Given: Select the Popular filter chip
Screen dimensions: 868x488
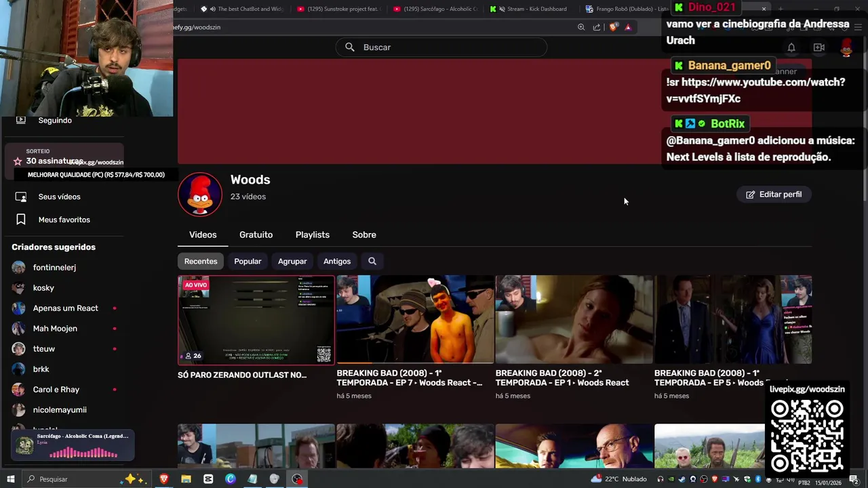Looking at the screenshot, I should click(x=248, y=261).
